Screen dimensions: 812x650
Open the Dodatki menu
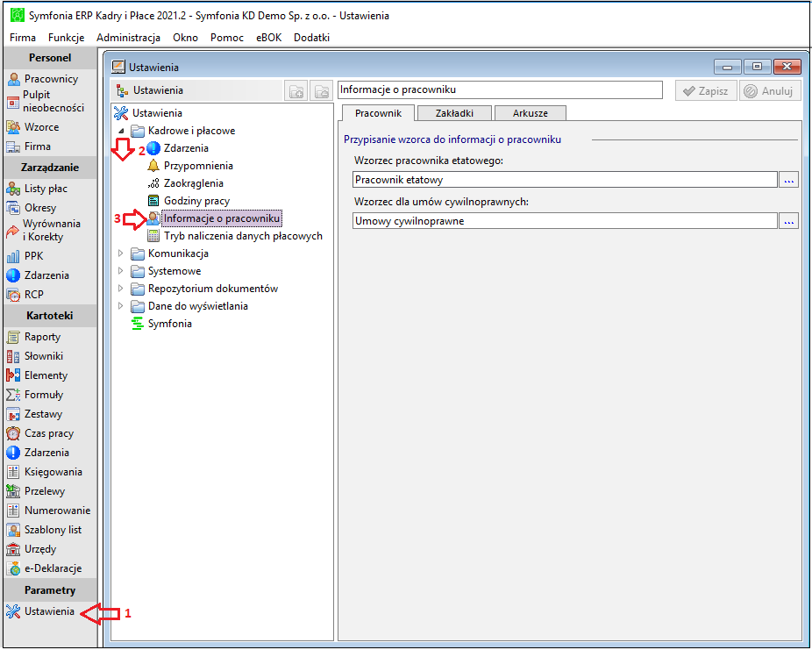click(x=312, y=38)
